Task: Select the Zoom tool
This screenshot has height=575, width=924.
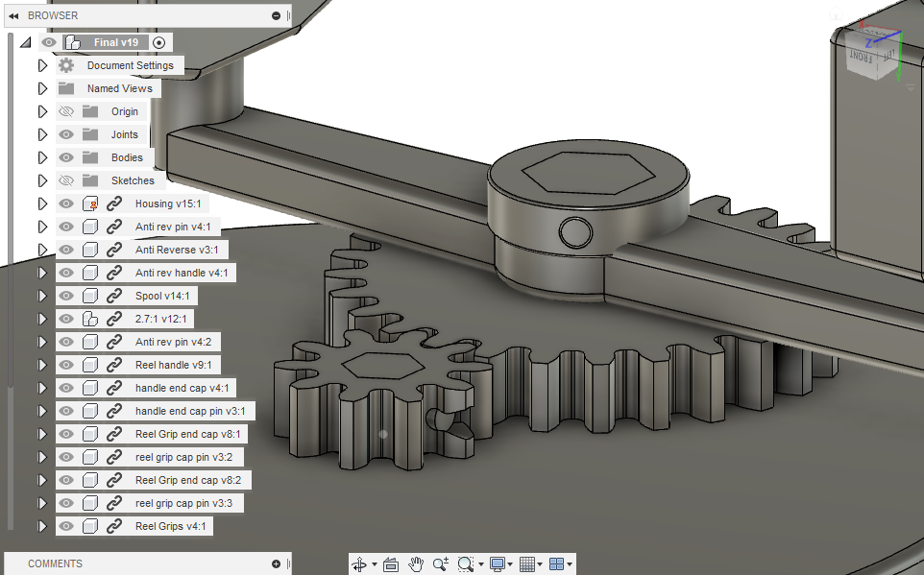Action: click(439, 563)
